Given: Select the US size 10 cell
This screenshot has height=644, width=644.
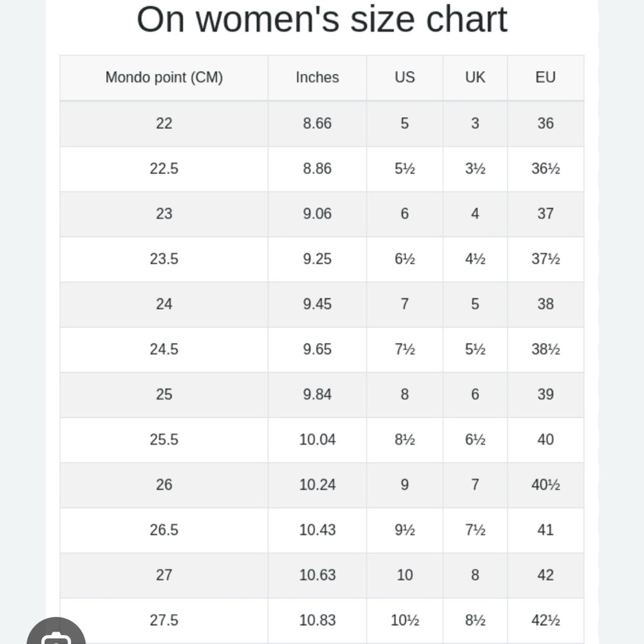Looking at the screenshot, I should (x=404, y=575).
